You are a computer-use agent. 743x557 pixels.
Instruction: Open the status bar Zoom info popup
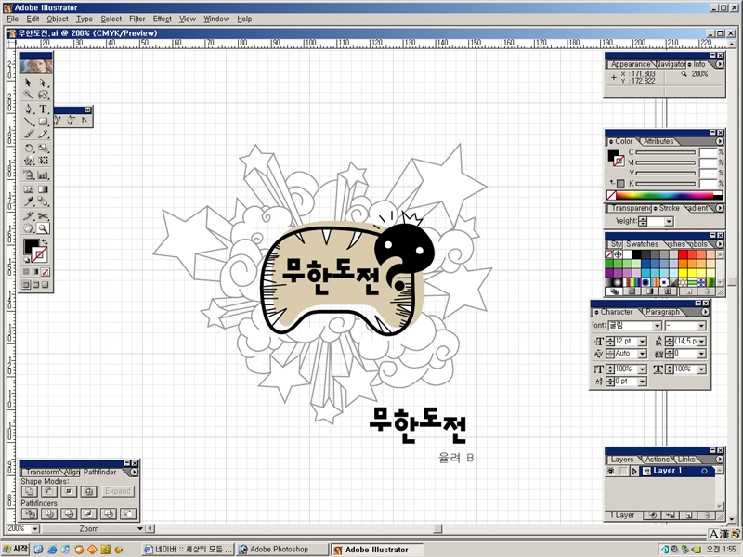tap(140, 529)
